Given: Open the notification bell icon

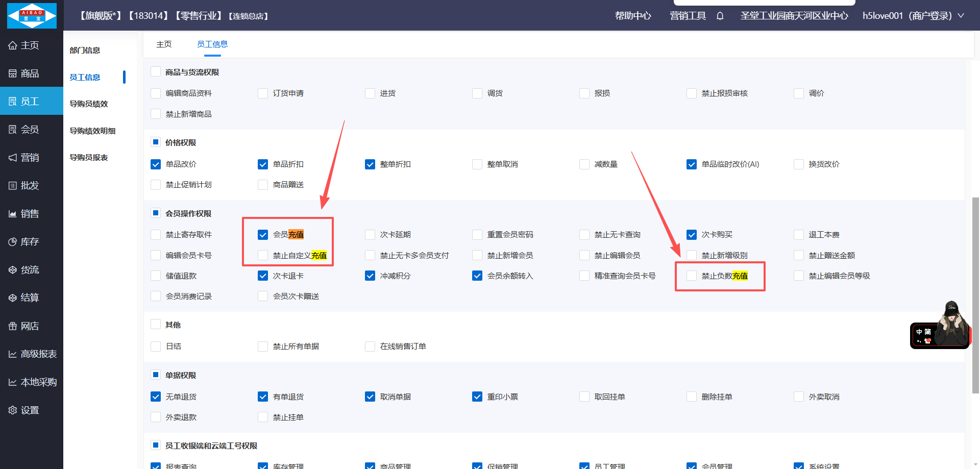Looking at the screenshot, I should point(720,16).
